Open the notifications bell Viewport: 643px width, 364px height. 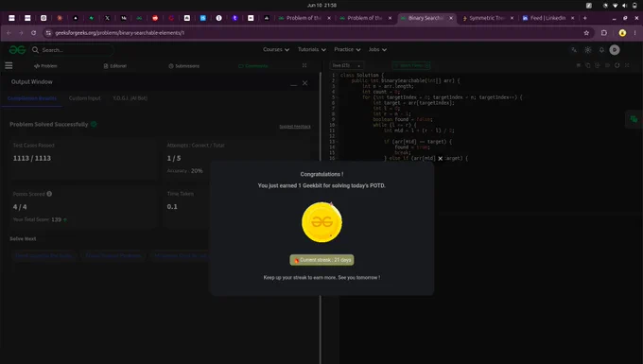(x=601, y=50)
